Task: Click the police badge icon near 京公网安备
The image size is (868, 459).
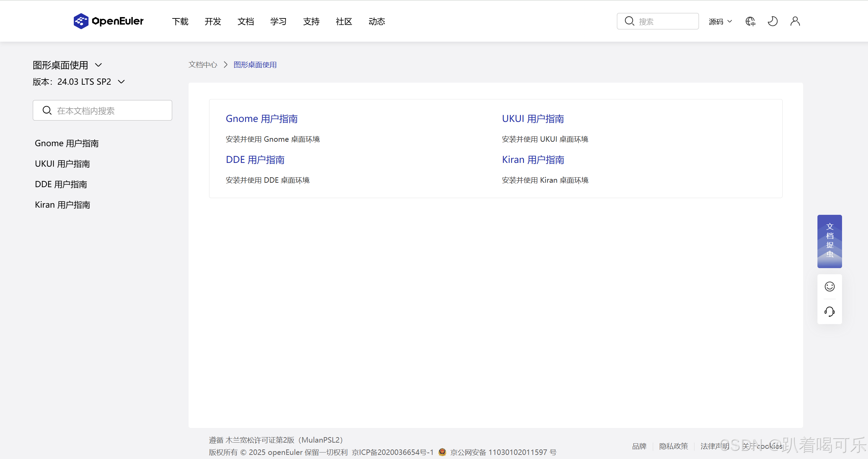Action: tap(442, 452)
